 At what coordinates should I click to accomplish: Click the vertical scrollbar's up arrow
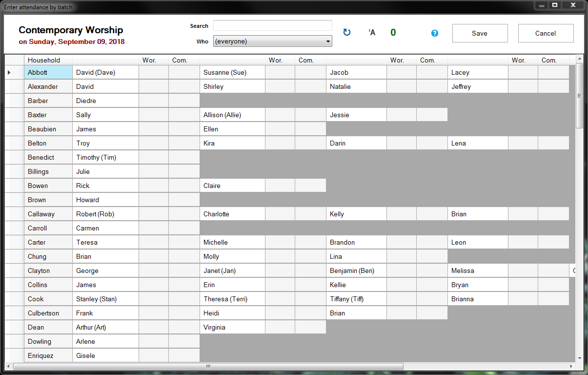tap(579, 60)
